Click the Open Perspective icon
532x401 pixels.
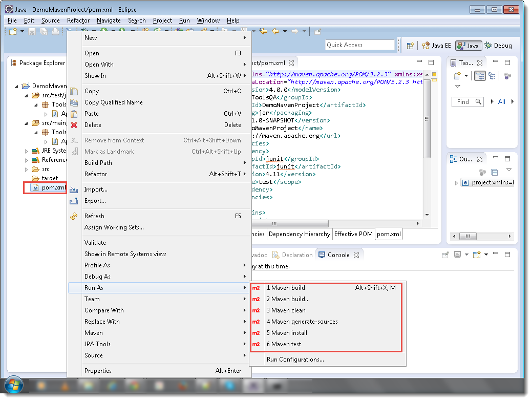pos(410,46)
